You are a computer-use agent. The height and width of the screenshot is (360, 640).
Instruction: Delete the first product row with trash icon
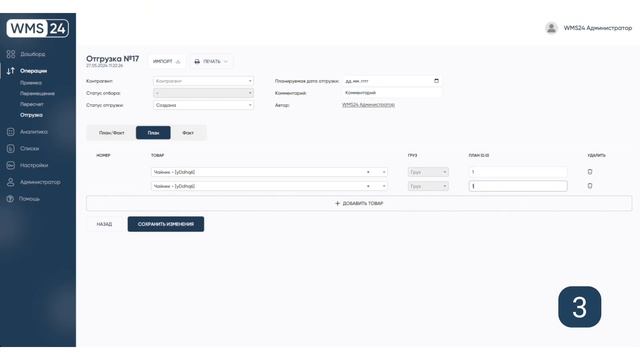tap(590, 172)
